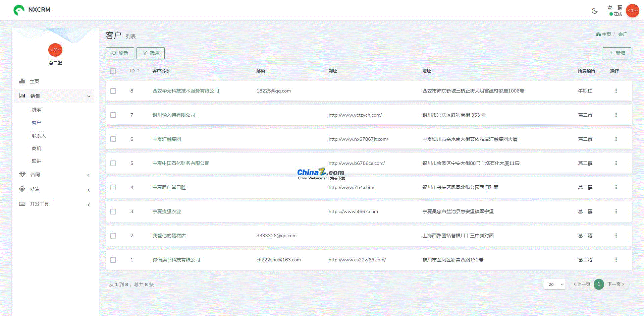Select the checkbox for 我爱他的蛋糕店
Screen dimensions: 644x316
(113, 236)
